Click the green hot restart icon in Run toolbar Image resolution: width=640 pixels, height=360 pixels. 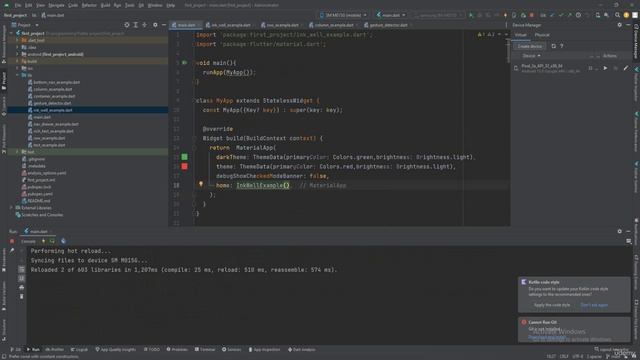52,241
